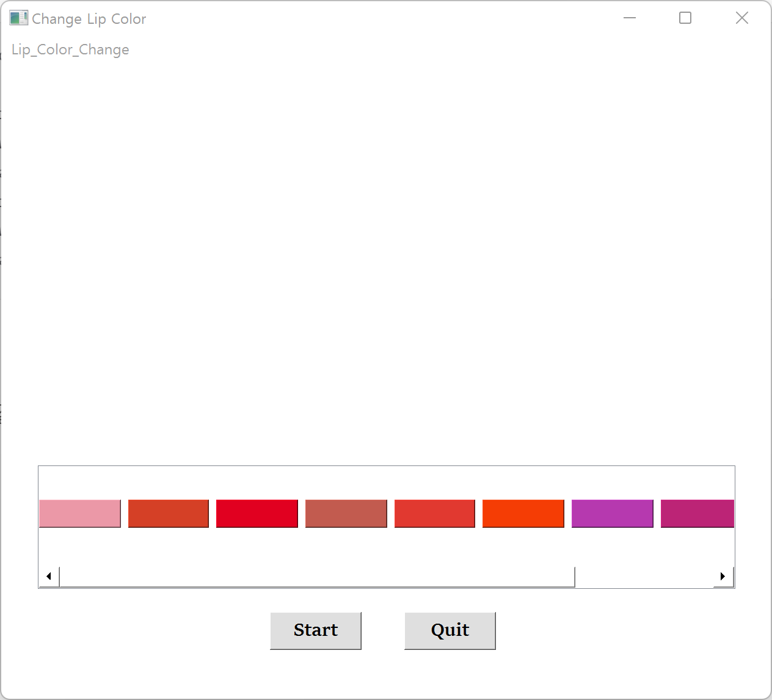772x700 pixels.
Task: Select the light pink lipstick color swatch
Action: click(x=79, y=514)
